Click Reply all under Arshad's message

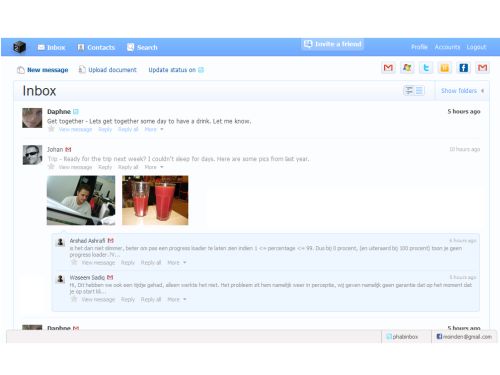coord(151,263)
